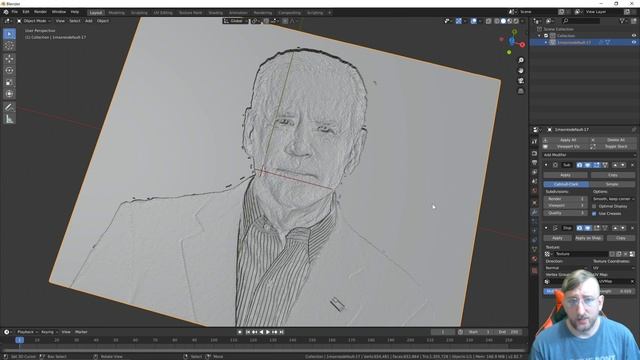Image resolution: width=640 pixels, height=360 pixels.
Task: Toggle viewport gizmos button
Action: point(459,21)
